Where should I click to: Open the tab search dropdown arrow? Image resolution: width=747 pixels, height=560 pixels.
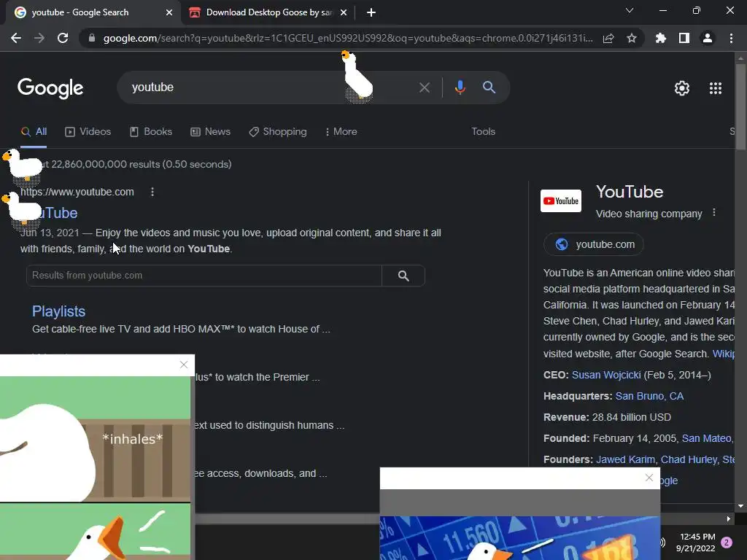630,10
